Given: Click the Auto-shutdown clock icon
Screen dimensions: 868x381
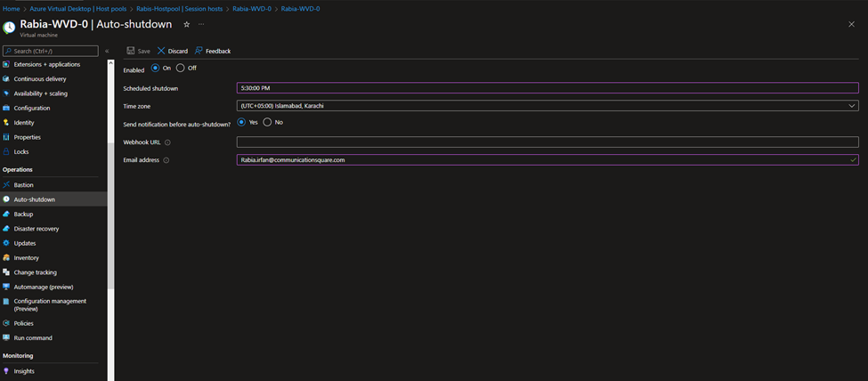Looking at the screenshot, I should tap(6, 199).
